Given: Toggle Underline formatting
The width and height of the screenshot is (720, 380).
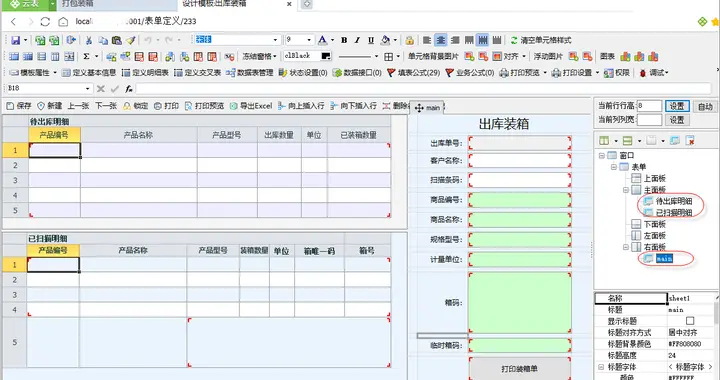Looking at the screenshot, I should (371, 40).
